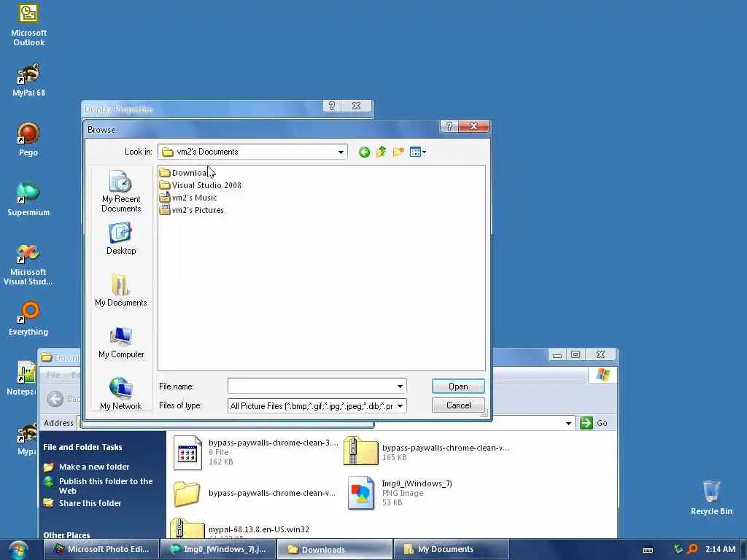Select Microsoft Visual Studio desktop icon
This screenshot has width=747, height=560.
[x=28, y=265]
